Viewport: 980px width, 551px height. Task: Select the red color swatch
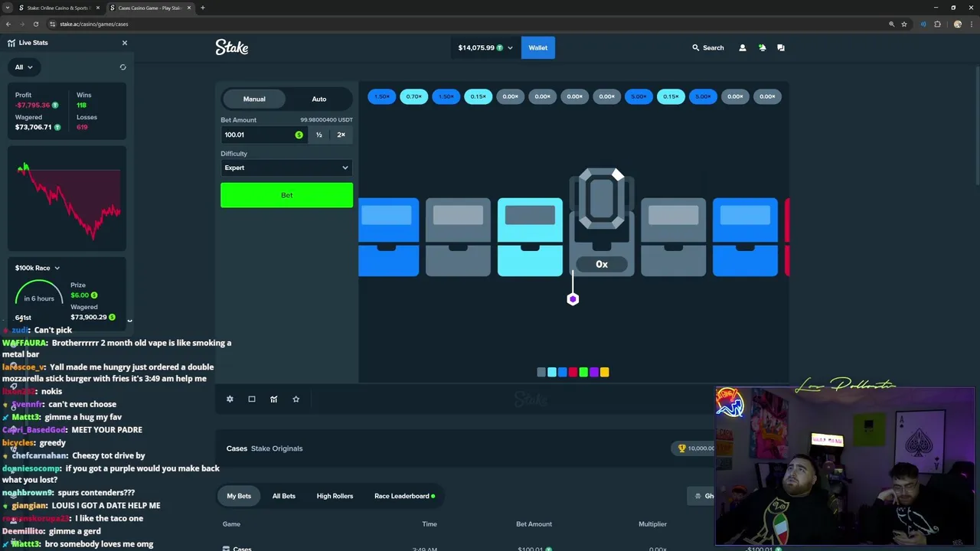(573, 372)
